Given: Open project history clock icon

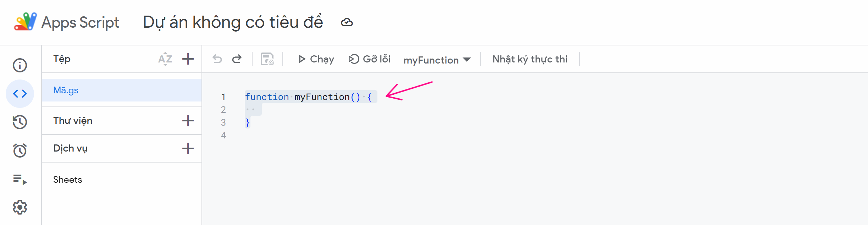Looking at the screenshot, I should tap(20, 122).
